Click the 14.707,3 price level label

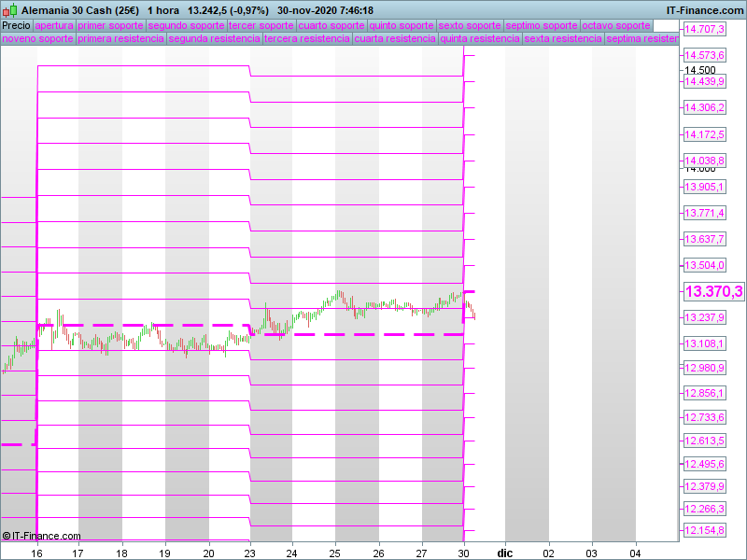tap(705, 30)
